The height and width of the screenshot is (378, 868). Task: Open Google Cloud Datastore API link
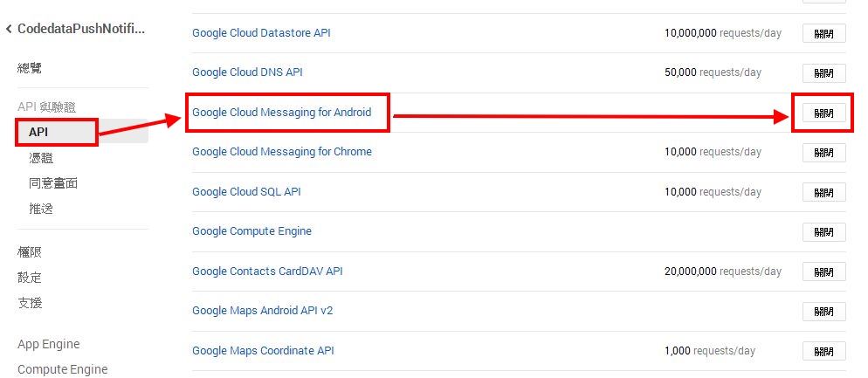[x=261, y=32]
